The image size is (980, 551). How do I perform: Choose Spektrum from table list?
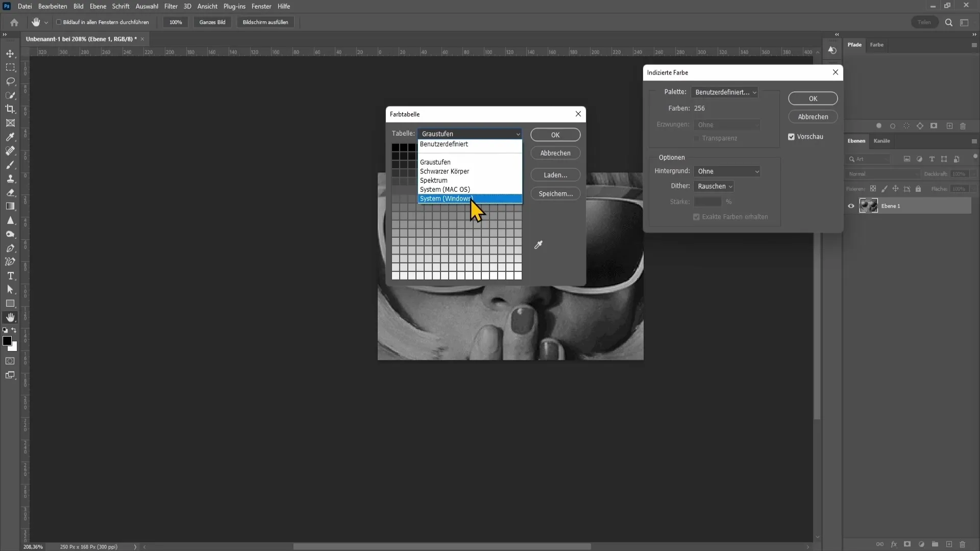point(470,181)
